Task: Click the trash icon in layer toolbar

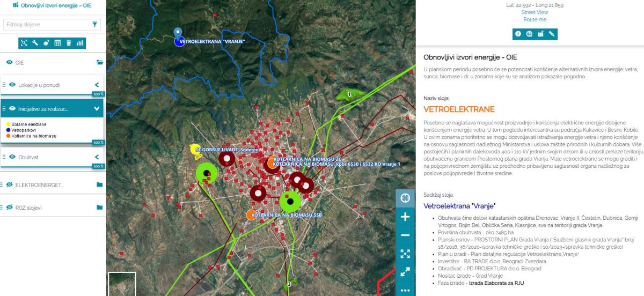Action: (69, 43)
